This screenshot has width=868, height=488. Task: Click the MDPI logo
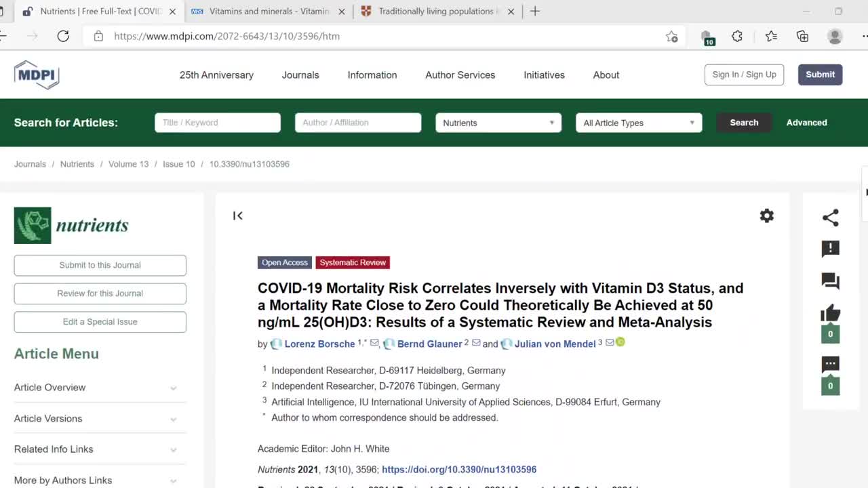coord(37,75)
